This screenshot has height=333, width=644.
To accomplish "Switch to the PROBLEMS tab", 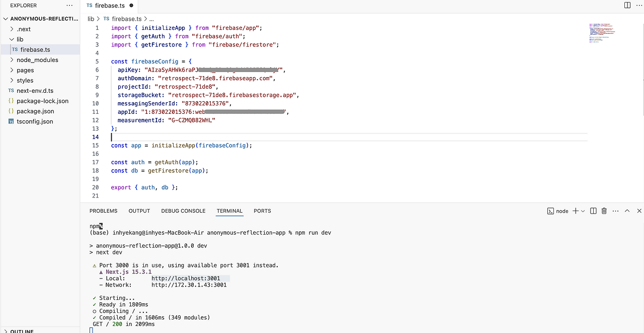I will point(103,211).
